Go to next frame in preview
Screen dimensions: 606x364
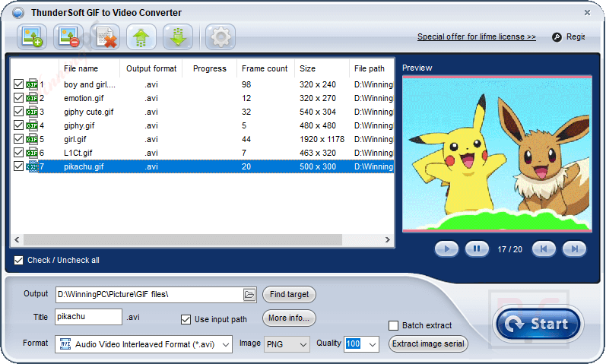tap(574, 248)
